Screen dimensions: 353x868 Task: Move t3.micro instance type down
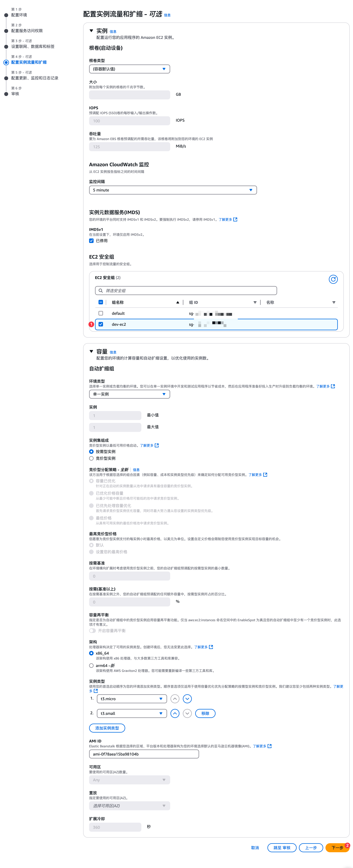coord(187,699)
